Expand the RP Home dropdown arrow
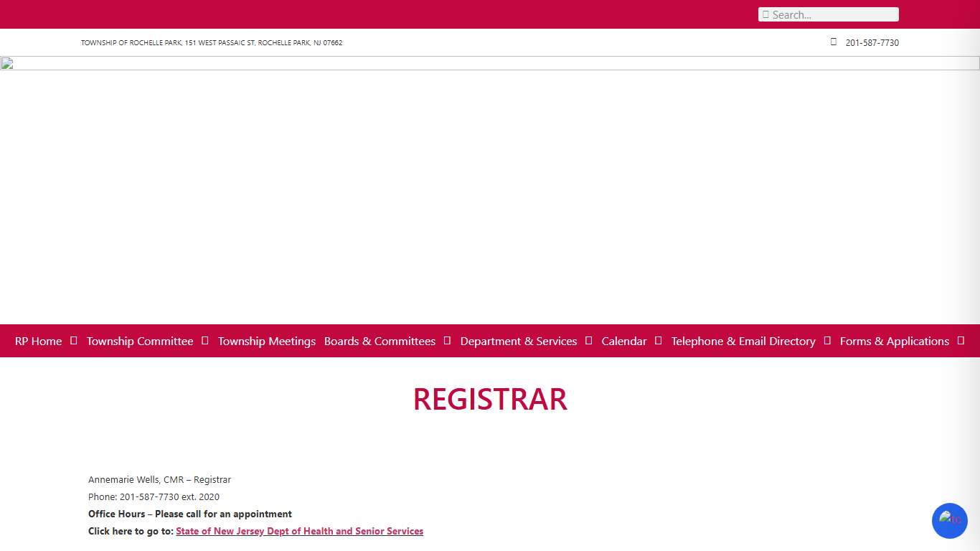980x551 pixels. point(73,341)
